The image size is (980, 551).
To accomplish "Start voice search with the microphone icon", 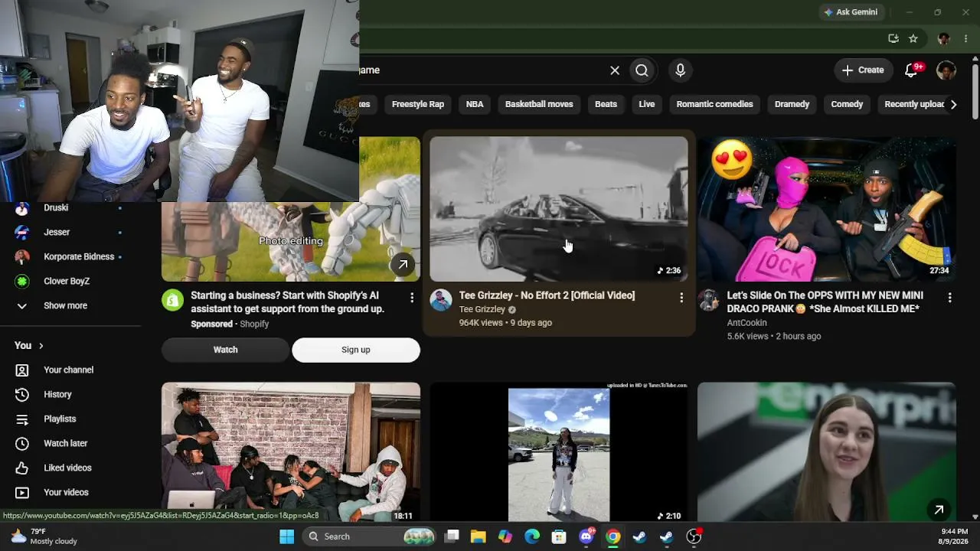I will click(x=680, y=70).
